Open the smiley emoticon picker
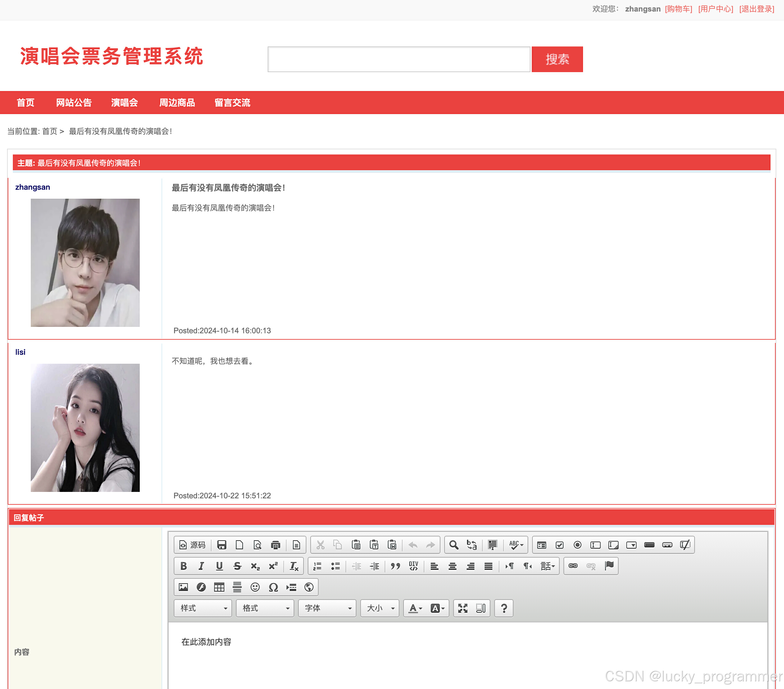Image resolution: width=784 pixels, height=689 pixels. point(255,587)
